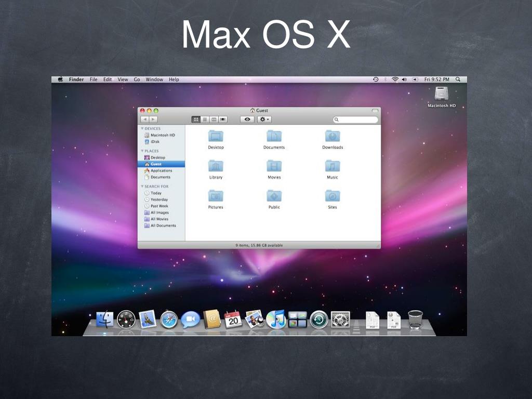Image resolution: width=532 pixels, height=399 pixels.
Task: Select All Movies in the sidebar
Action: tap(161, 219)
